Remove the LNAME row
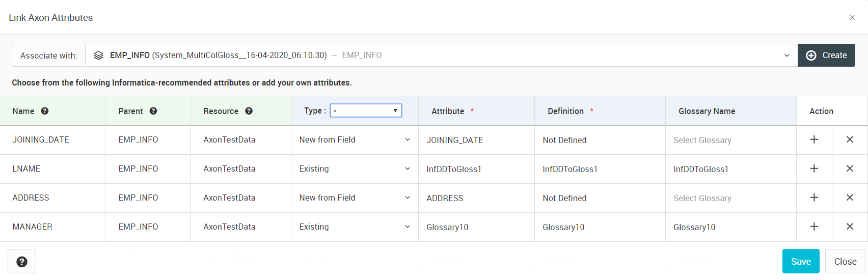Screen dimensions: 868x280 [x=850, y=169]
